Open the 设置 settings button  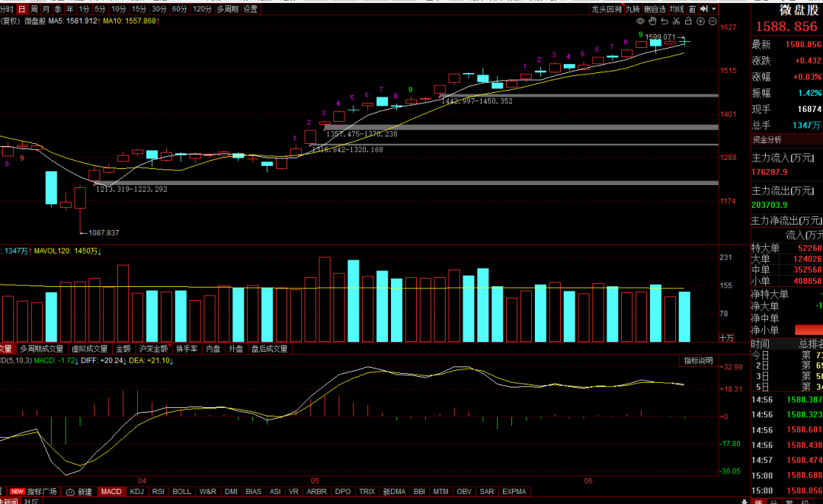point(250,9)
